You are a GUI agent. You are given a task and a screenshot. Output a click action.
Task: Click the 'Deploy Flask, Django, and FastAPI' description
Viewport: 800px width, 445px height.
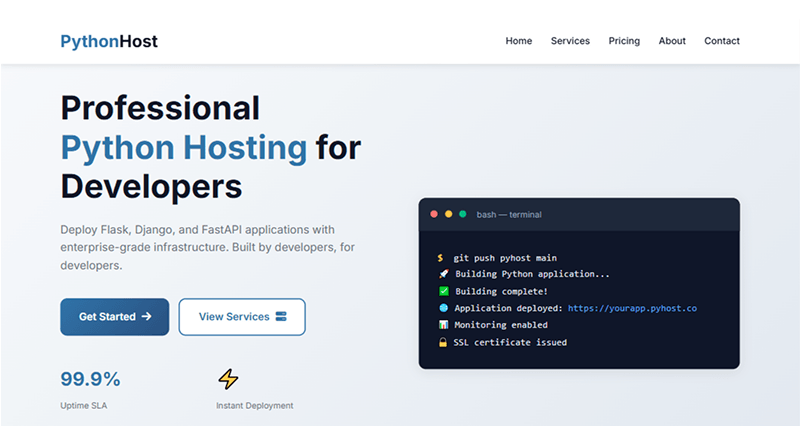click(x=208, y=248)
